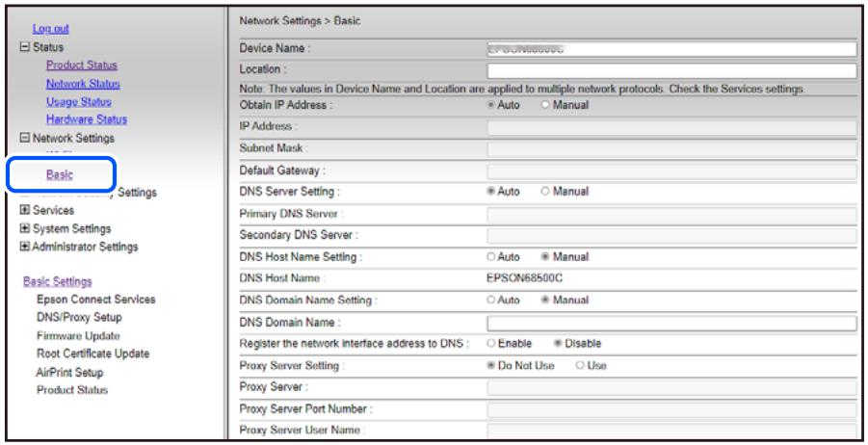Set DNS Host Name Setting to Auto
The height and width of the screenshot is (445, 868).
tap(490, 257)
